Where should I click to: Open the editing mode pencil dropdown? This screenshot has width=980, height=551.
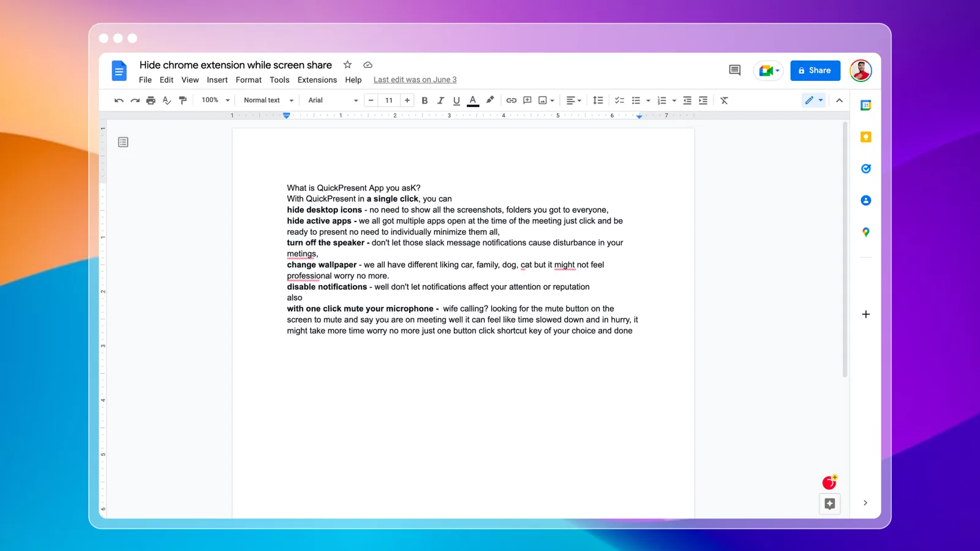pos(814,100)
